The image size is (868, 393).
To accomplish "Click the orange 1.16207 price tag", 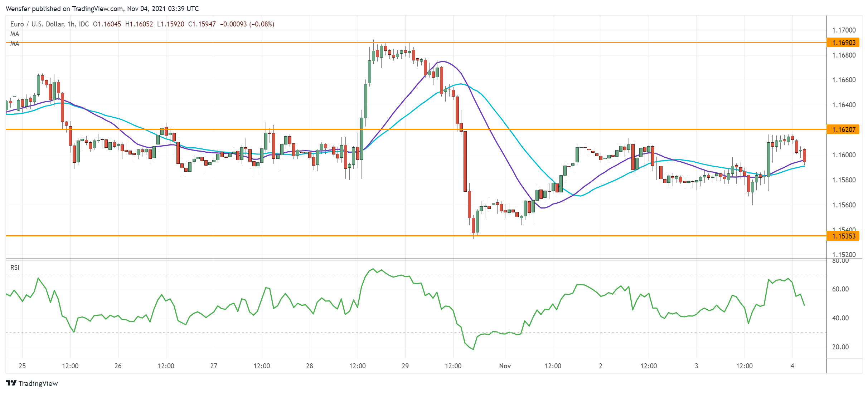I will (843, 129).
